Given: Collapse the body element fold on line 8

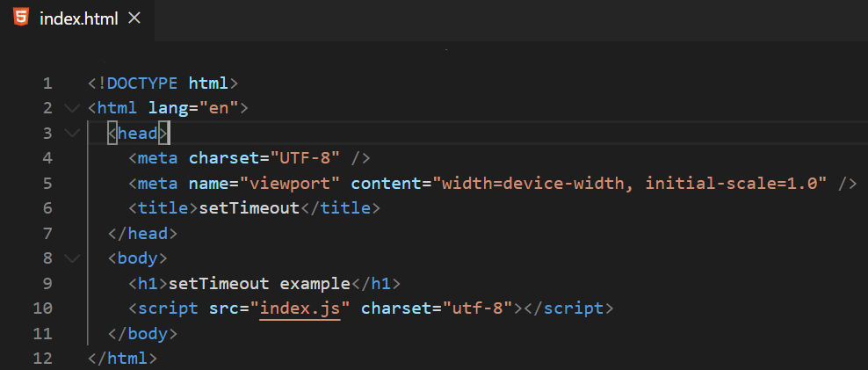Looking at the screenshot, I should coord(71,258).
